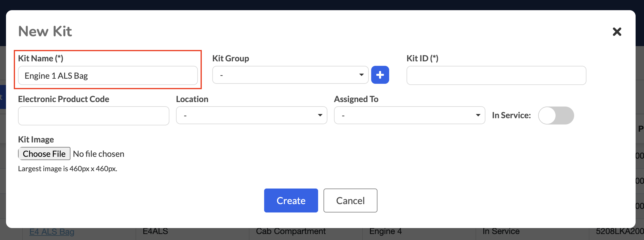Toggle the In Service switch

(x=556, y=116)
